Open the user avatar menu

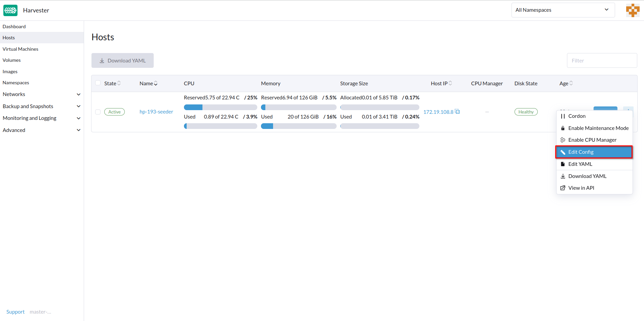632,10
